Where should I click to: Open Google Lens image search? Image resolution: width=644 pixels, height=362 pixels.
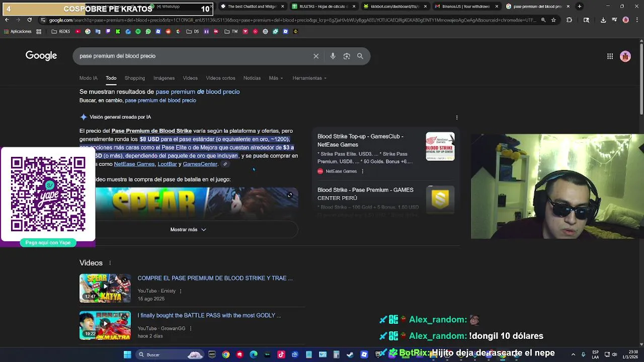347,56
